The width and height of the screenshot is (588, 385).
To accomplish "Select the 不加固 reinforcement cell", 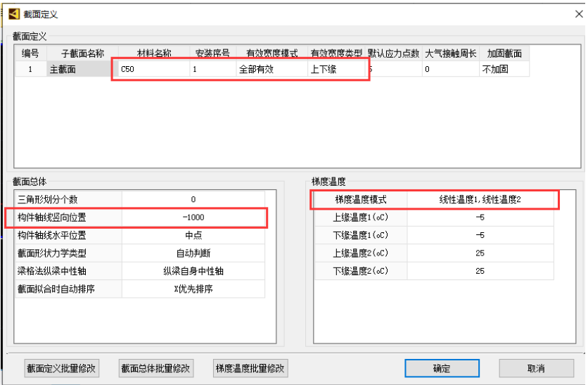I will (504, 69).
